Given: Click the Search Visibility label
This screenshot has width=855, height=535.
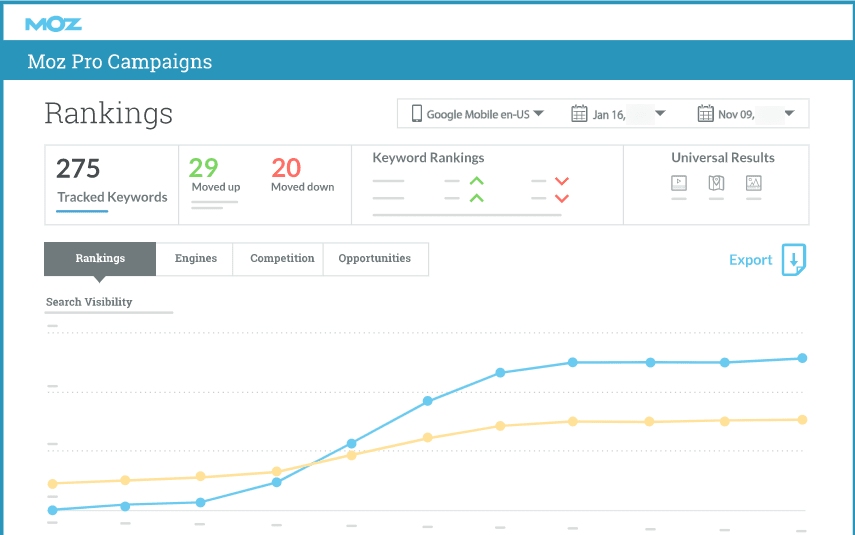Looking at the screenshot, I should click(89, 302).
